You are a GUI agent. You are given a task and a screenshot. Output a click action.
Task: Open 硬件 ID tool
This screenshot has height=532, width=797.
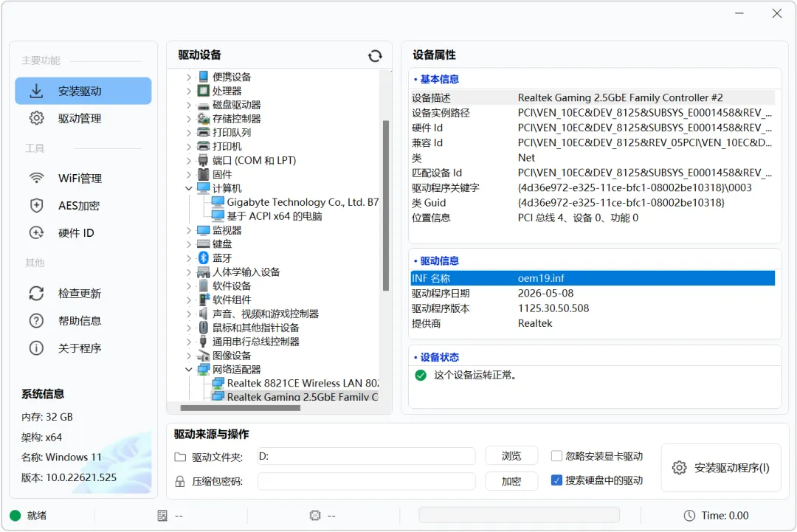(83, 233)
